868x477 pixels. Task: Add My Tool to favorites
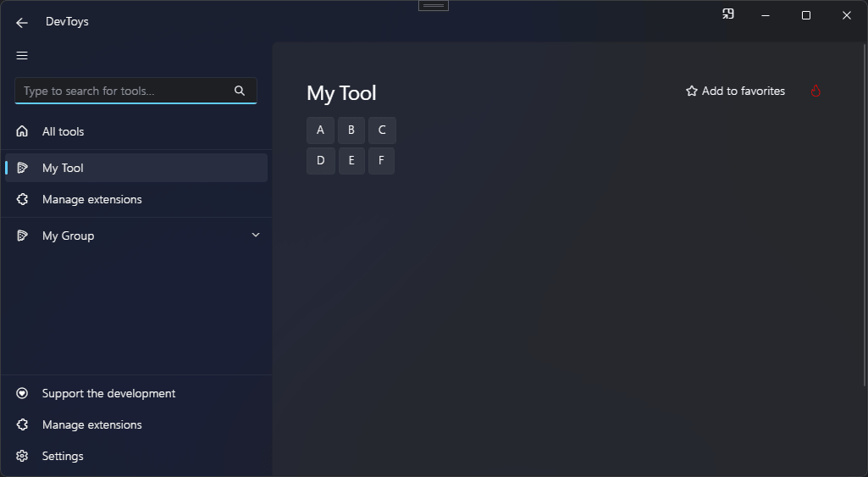[x=735, y=91]
